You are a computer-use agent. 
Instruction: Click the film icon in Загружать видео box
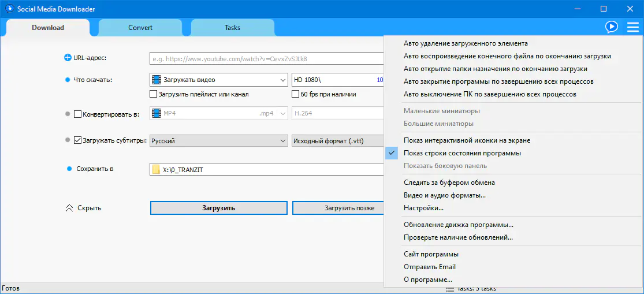(x=156, y=80)
